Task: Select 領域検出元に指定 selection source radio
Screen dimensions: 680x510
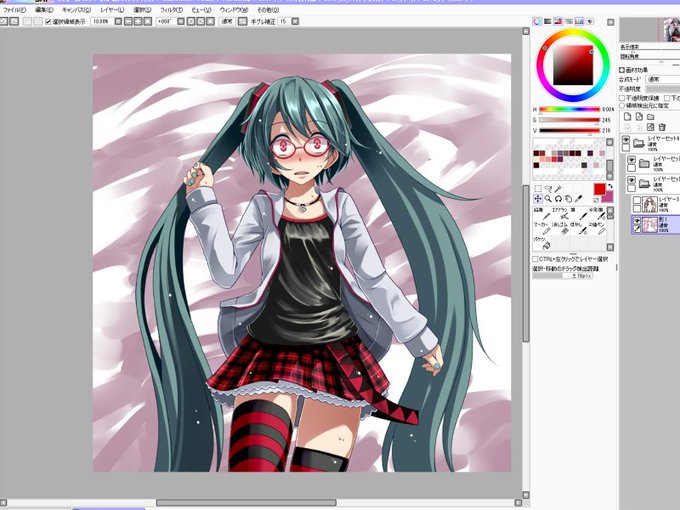Action: click(x=622, y=105)
